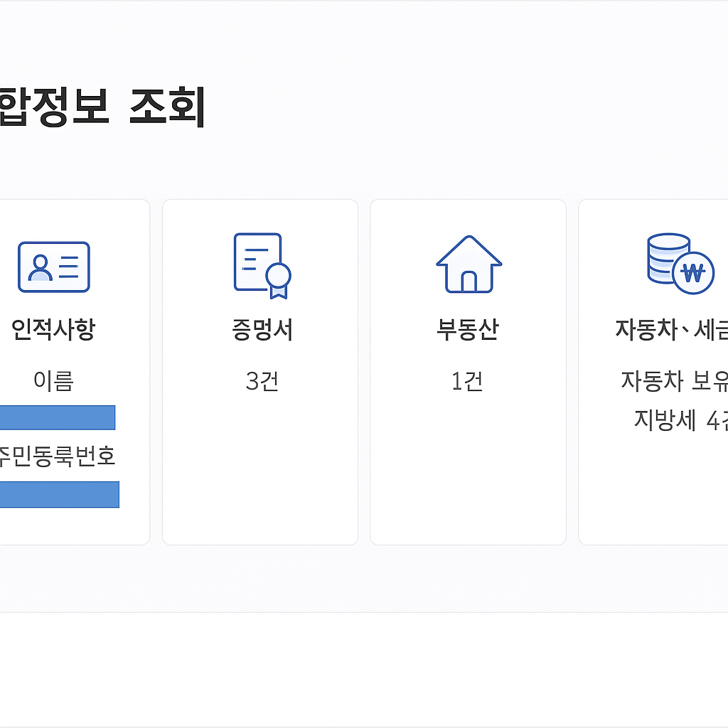Click the person silhouette inside the ID card icon
This screenshot has width=728, height=728.
(39, 267)
